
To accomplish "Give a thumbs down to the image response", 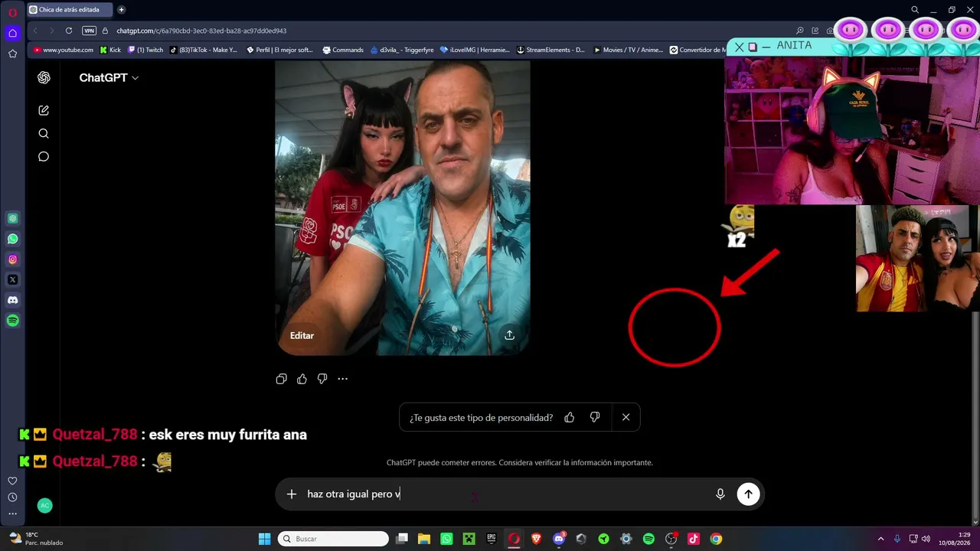I will point(322,379).
